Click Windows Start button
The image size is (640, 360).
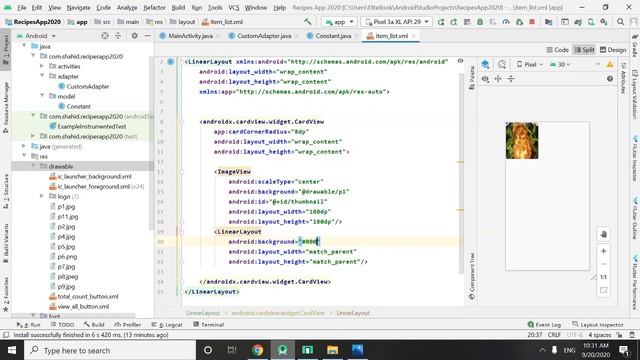(x=12, y=350)
